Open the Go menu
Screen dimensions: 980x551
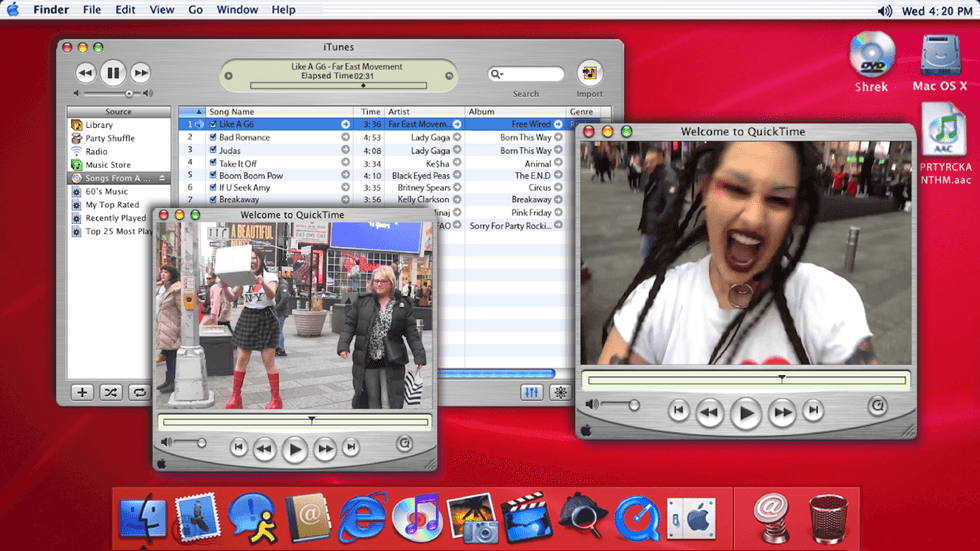click(x=195, y=10)
